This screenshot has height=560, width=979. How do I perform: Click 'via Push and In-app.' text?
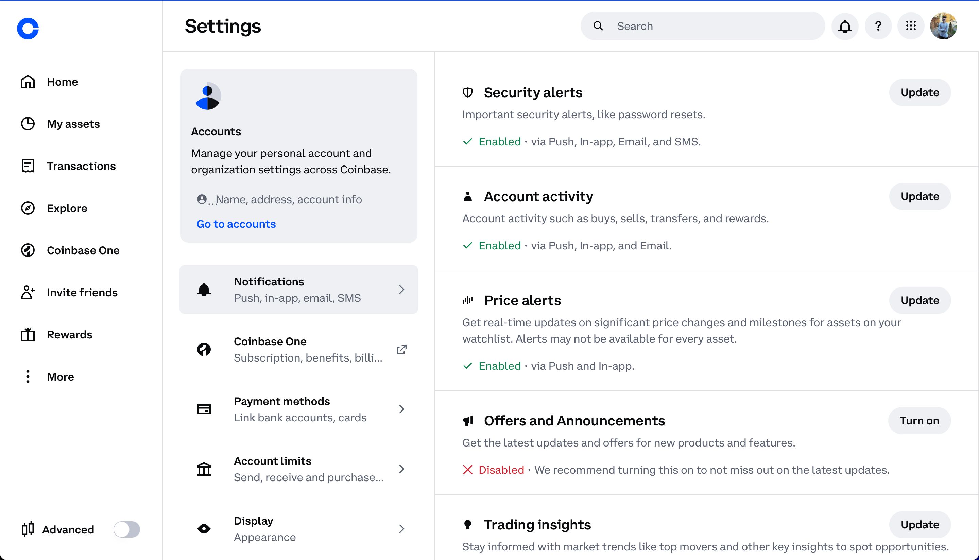click(582, 366)
